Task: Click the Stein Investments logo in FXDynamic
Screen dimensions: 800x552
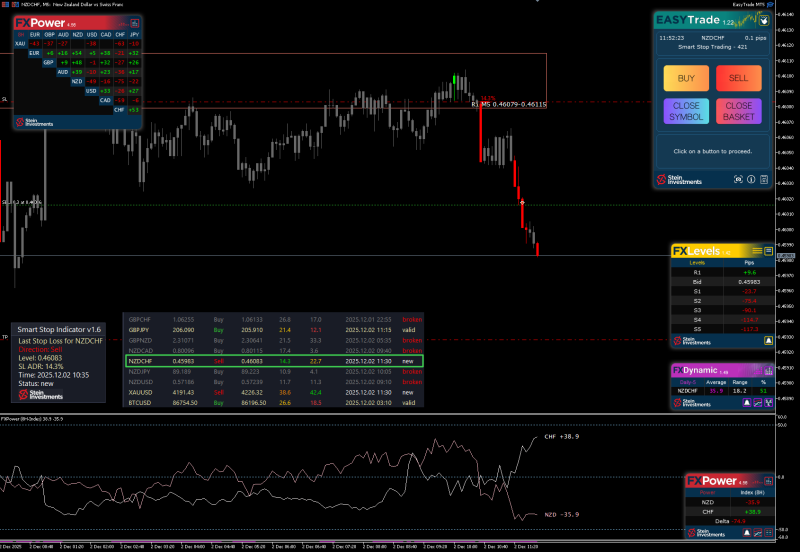Action: pyautogui.click(x=691, y=403)
